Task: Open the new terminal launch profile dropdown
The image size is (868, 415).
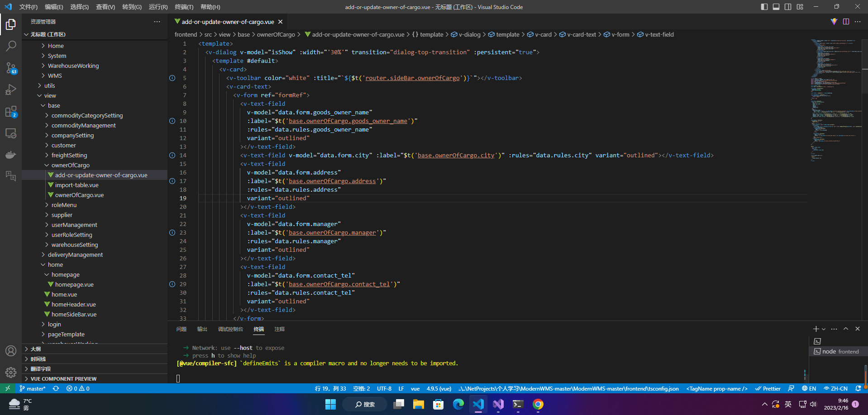Action: (x=824, y=329)
